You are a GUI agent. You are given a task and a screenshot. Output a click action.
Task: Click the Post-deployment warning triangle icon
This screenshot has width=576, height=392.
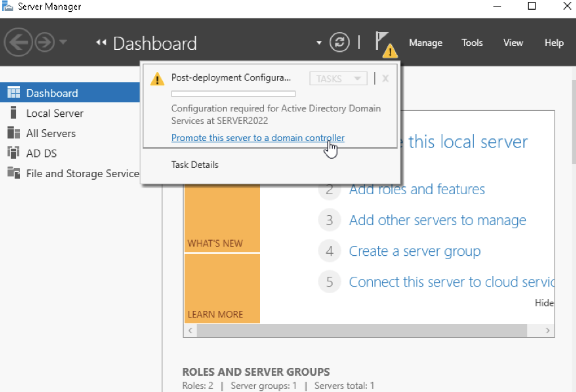point(157,79)
